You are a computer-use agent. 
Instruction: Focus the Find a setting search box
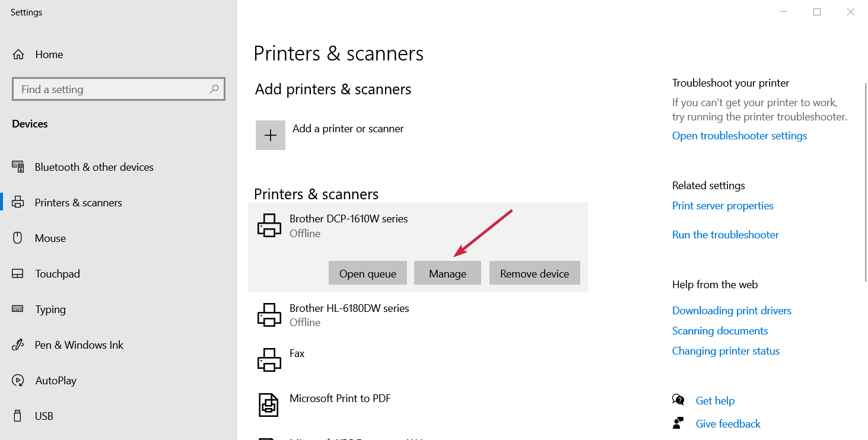[x=113, y=90]
